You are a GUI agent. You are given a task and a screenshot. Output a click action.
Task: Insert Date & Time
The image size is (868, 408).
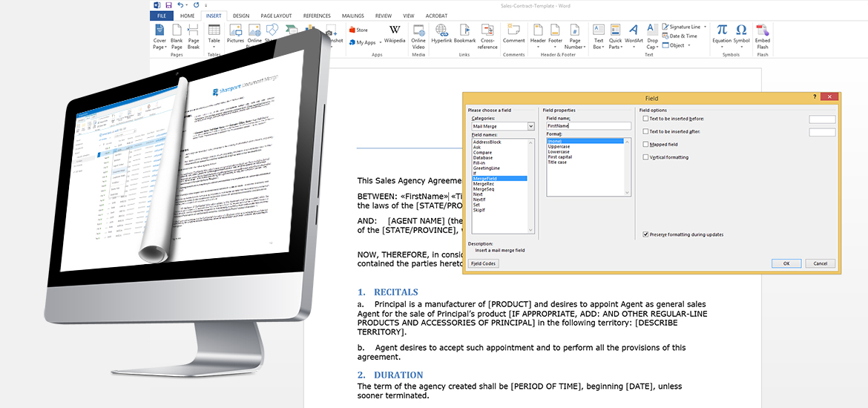680,36
